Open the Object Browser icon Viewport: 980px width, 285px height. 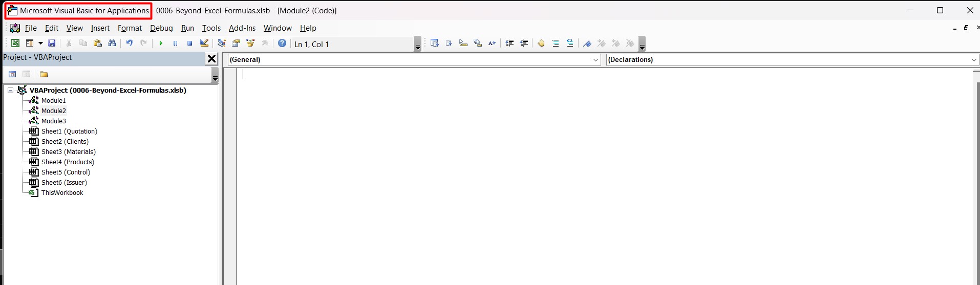pyautogui.click(x=250, y=43)
